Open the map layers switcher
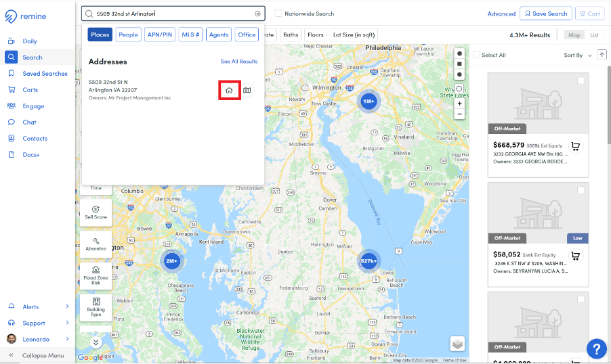Screen dimensions: 611x364 [457, 344]
